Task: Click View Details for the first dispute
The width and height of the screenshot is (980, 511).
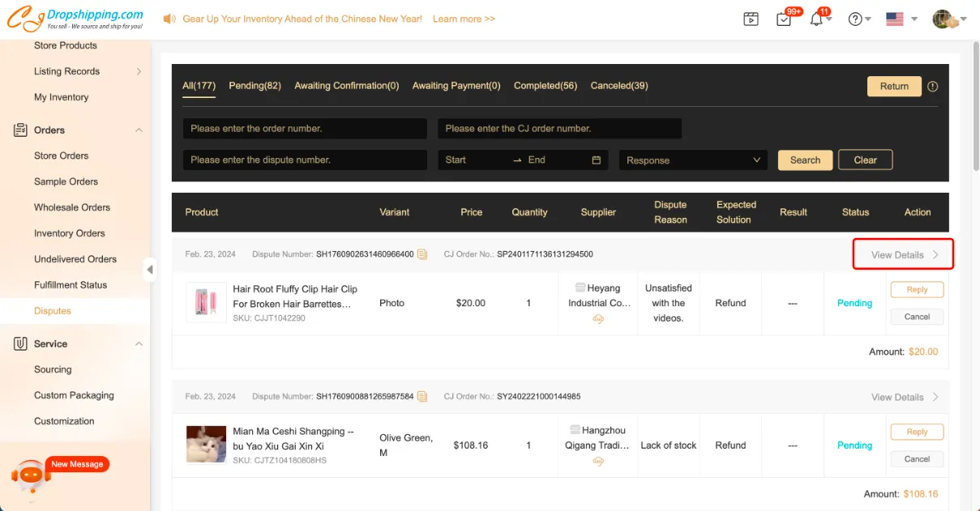Action: [903, 255]
